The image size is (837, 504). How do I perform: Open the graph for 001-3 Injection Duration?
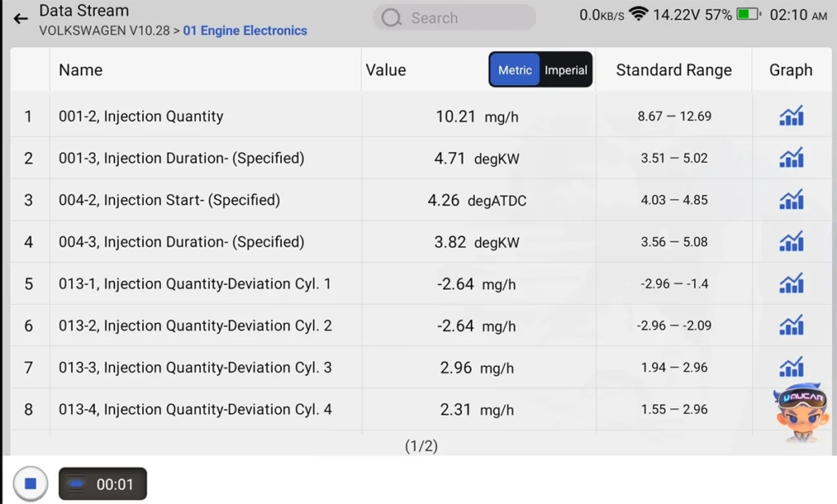click(x=790, y=158)
